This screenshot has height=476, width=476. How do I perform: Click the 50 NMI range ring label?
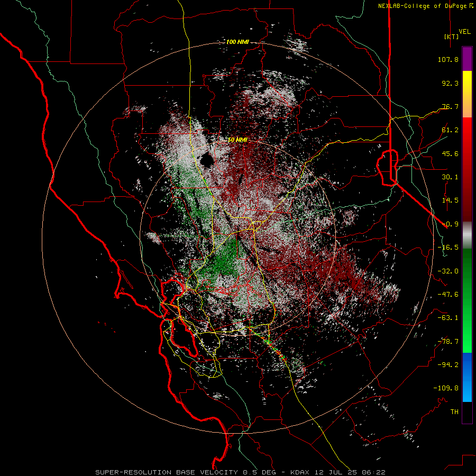click(x=237, y=140)
